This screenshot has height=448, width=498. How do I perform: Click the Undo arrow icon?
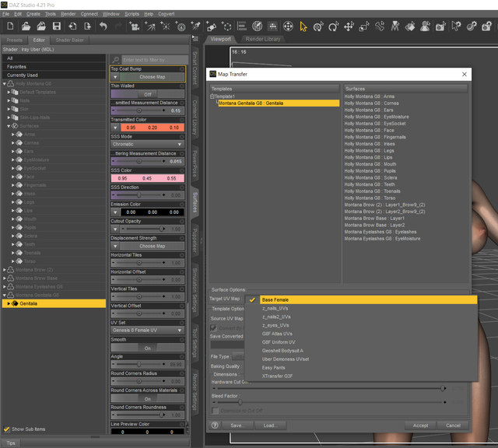pos(103,26)
